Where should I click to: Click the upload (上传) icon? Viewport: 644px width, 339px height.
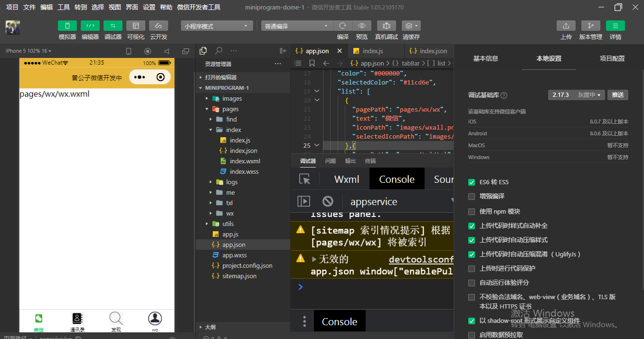pyautogui.click(x=566, y=26)
